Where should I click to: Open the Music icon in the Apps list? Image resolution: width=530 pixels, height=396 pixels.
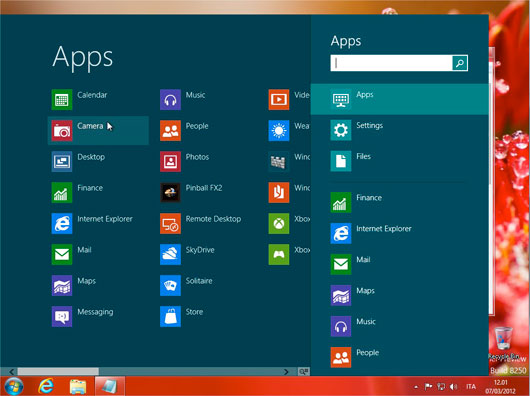[x=170, y=100]
